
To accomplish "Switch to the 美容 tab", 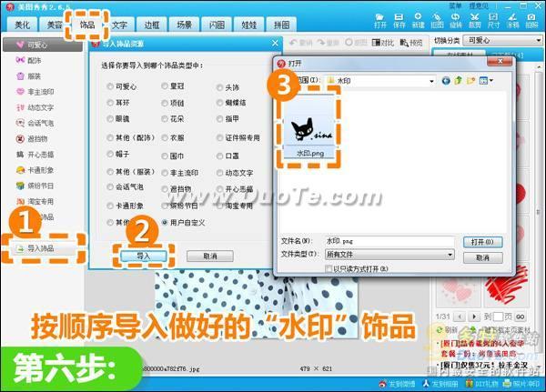I will [x=55, y=25].
